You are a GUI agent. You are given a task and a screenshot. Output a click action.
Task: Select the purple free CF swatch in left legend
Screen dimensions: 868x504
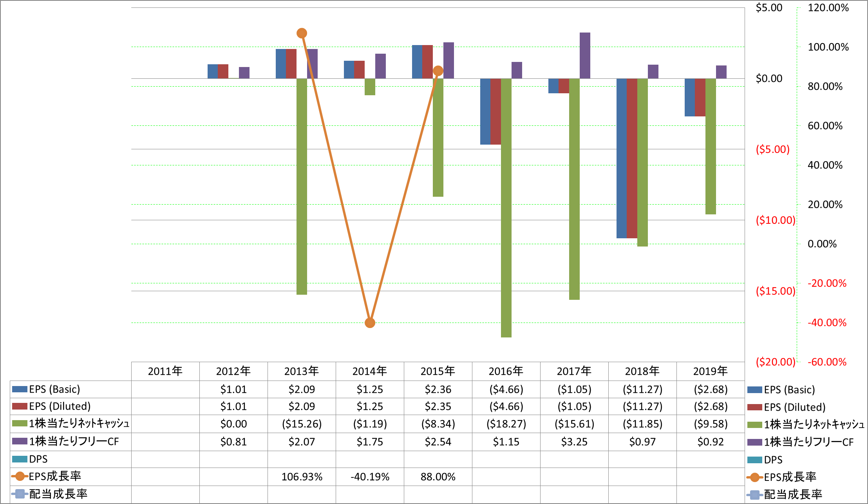[20, 441]
